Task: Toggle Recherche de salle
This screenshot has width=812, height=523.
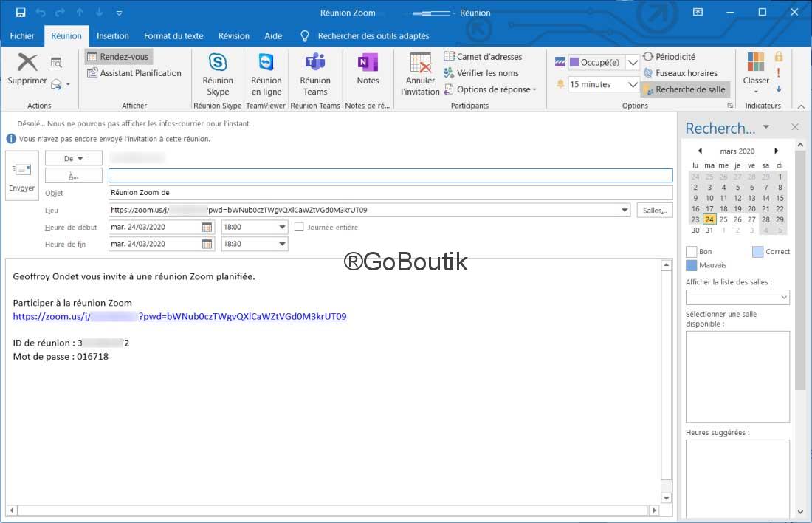Action: click(684, 89)
